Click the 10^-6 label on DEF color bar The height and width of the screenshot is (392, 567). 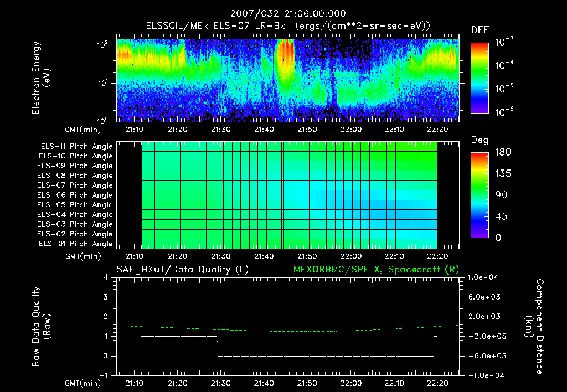504,112
